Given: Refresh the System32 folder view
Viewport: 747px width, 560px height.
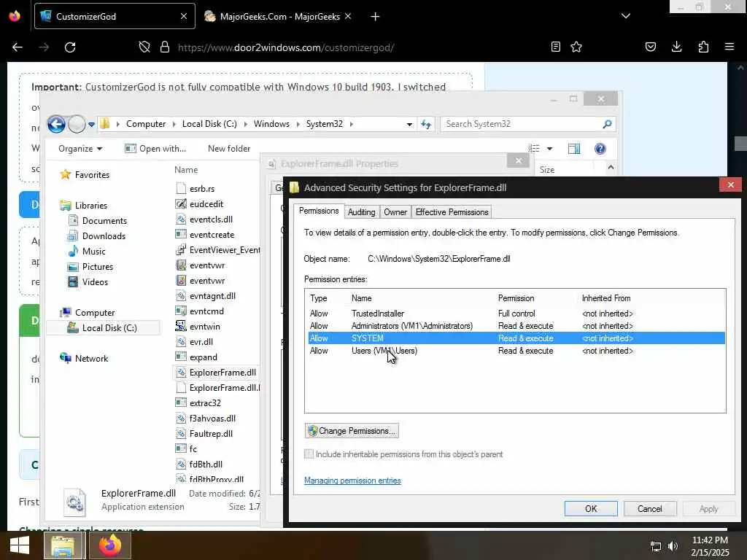Looking at the screenshot, I should tap(426, 124).
